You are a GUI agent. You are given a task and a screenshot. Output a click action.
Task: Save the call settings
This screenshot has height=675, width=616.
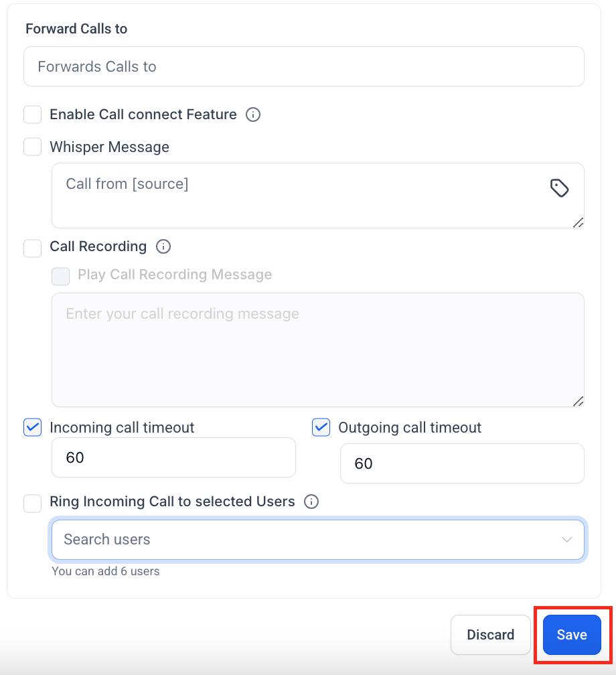click(x=572, y=635)
